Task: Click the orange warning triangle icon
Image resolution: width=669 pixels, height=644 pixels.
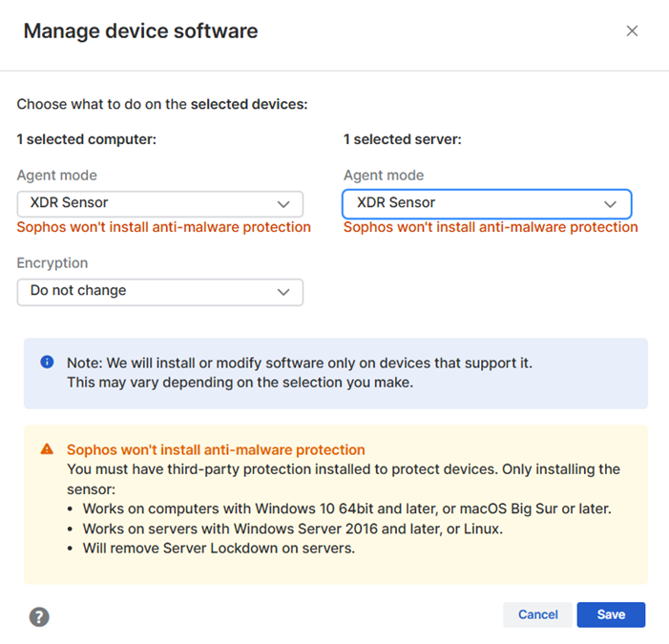Action: click(47, 449)
